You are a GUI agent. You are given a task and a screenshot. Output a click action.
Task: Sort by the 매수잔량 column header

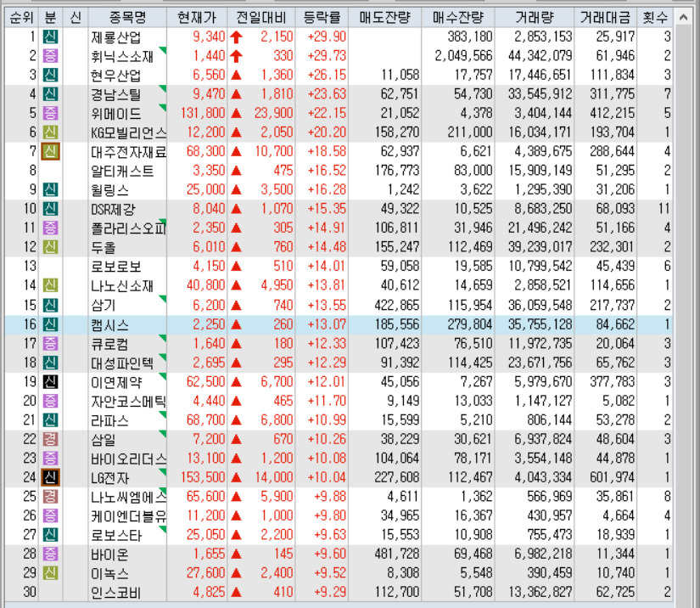pos(458,18)
